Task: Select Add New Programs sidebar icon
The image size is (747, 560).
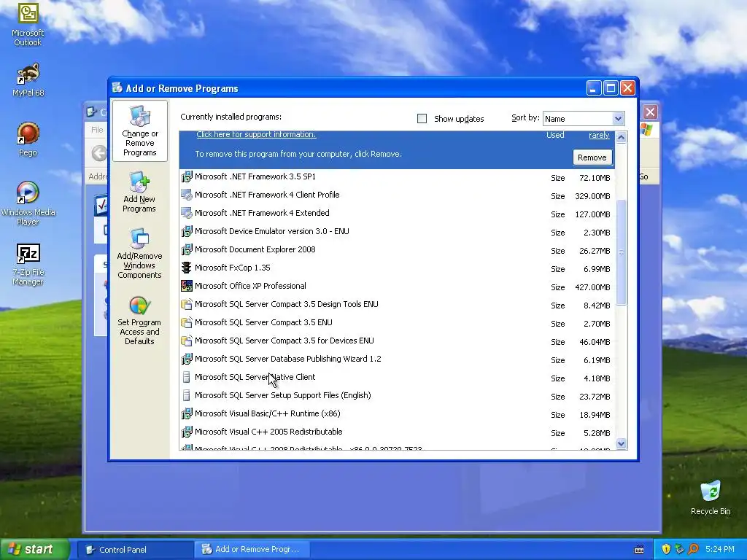Action: coord(139,192)
